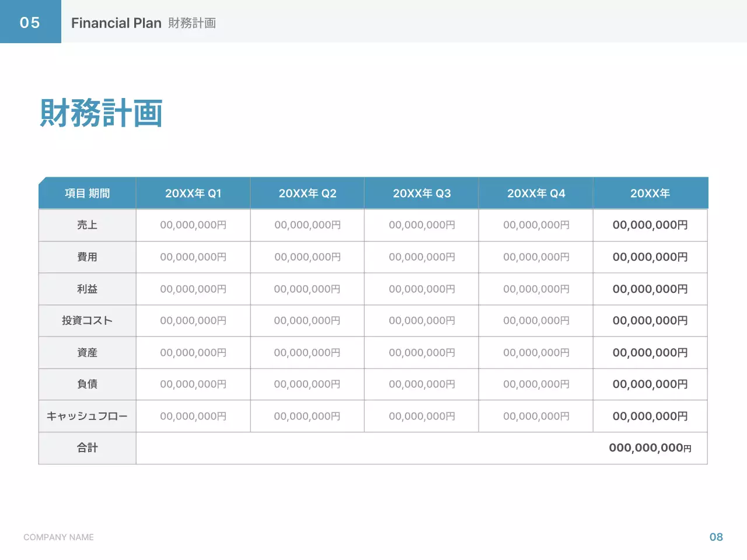Viewport: 747px width, 560px height.
Task: Click the blue 05 section number box
Action: (x=30, y=22)
